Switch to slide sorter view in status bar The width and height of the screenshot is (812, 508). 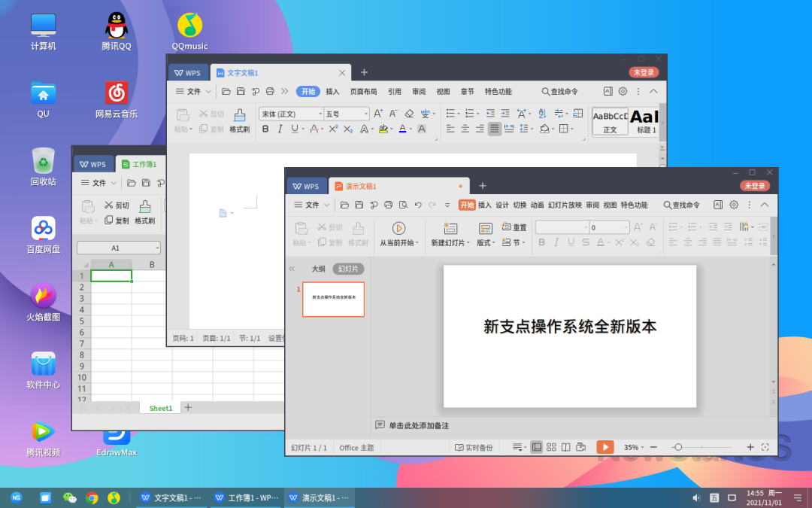[552, 447]
